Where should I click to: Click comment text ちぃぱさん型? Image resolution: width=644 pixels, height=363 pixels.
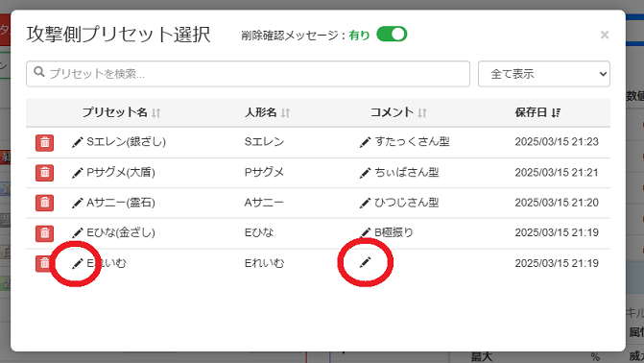click(x=407, y=172)
